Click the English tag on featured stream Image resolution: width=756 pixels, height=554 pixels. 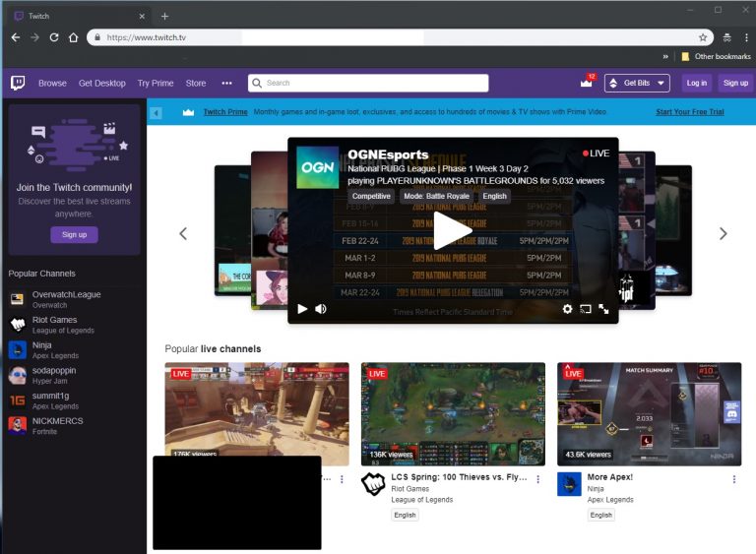click(x=495, y=196)
